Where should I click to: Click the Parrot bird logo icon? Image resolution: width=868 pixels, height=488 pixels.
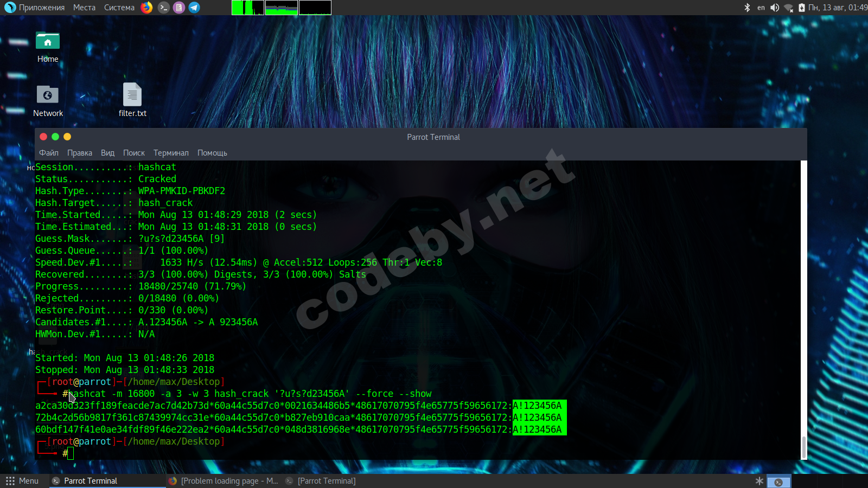point(10,8)
